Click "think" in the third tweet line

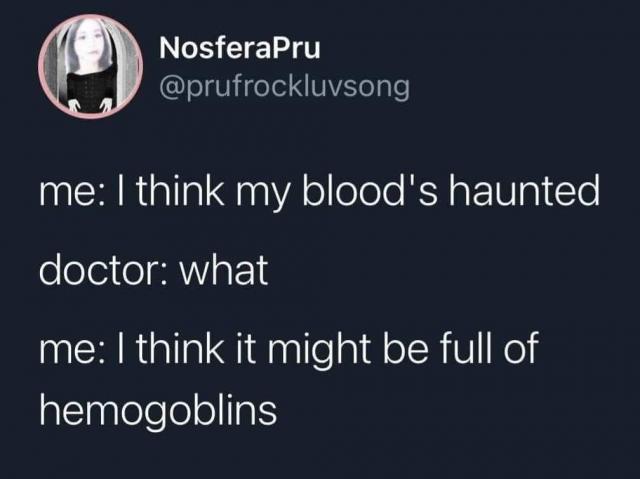(180, 348)
